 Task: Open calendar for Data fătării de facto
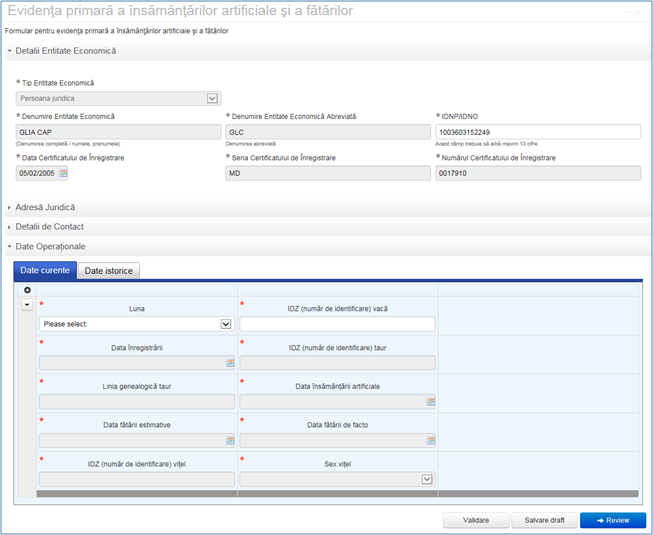coord(430,440)
